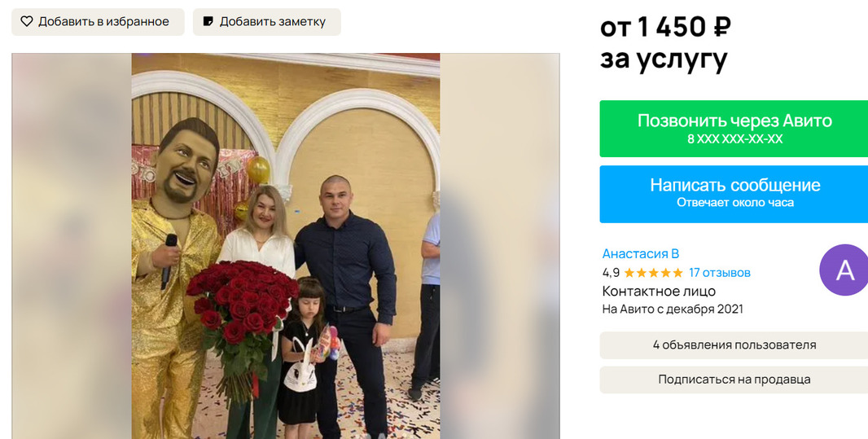This screenshot has width=868, height=439.
Task: Click the masked phone number 8 XXX XXX-XX-XX
Action: [735, 139]
